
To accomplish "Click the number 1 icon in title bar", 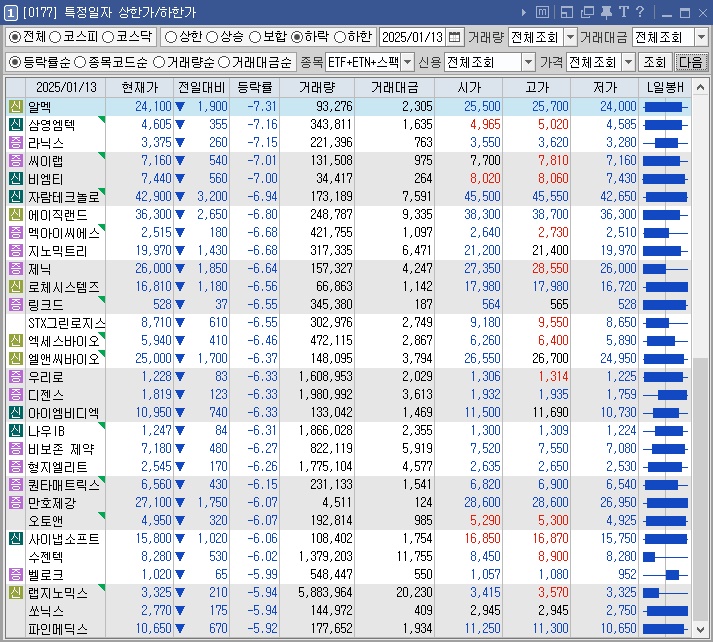I will tap(11, 12).
